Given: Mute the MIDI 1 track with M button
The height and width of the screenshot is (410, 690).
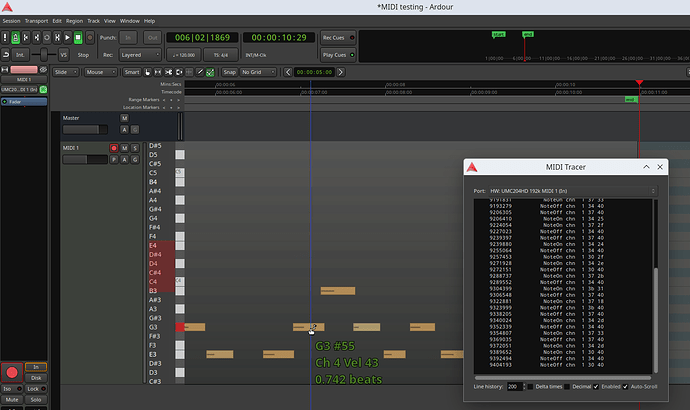Looking at the screenshot, I should point(124,148).
